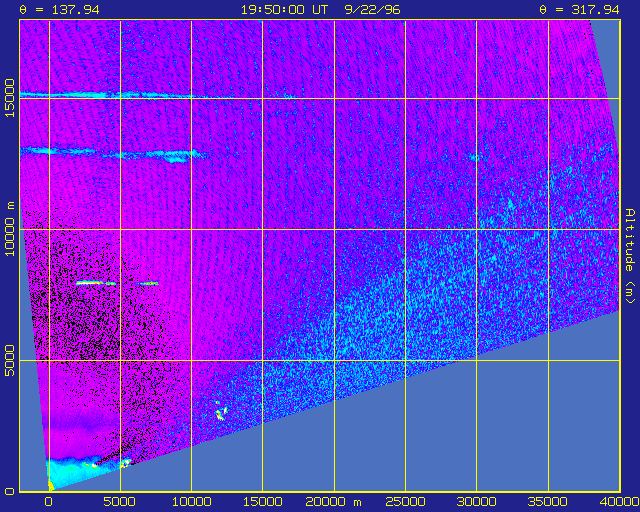Click the 0 distance tick label on the horizontal axis
Screen dimensions: 640x512
49,502
